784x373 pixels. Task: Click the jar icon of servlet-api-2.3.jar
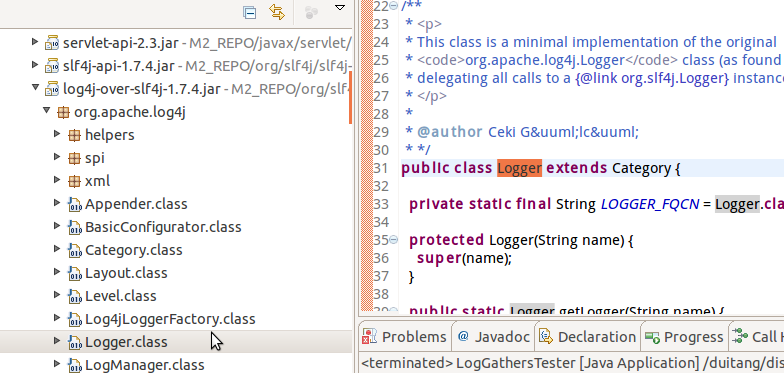pos(52,43)
